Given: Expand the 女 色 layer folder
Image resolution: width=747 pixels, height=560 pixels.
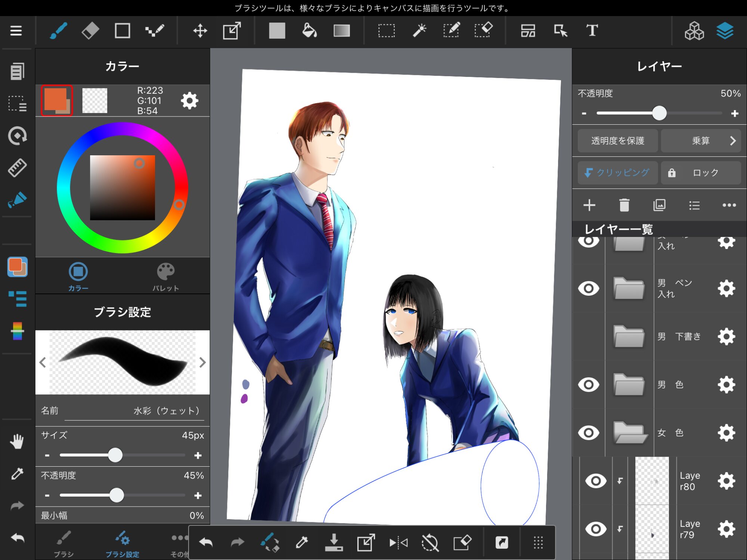Looking at the screenshot, I should coord(629,433).
